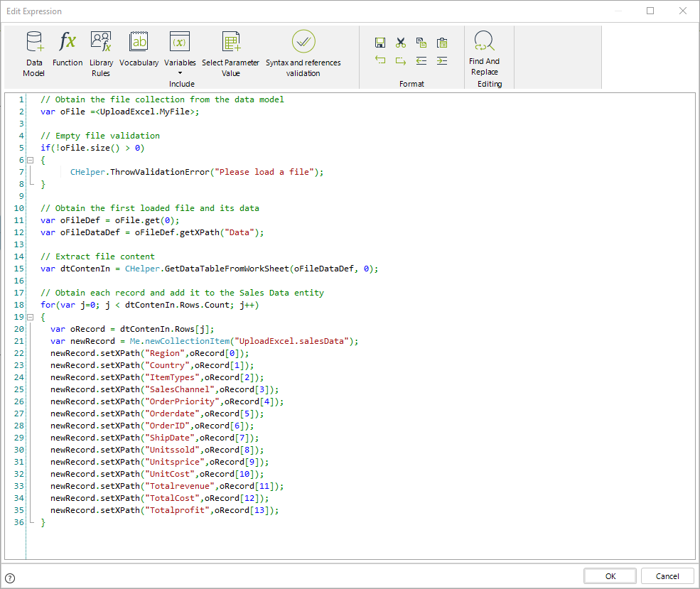Click the comment "// Empty file validation"
700x589 pixels.
100,136
